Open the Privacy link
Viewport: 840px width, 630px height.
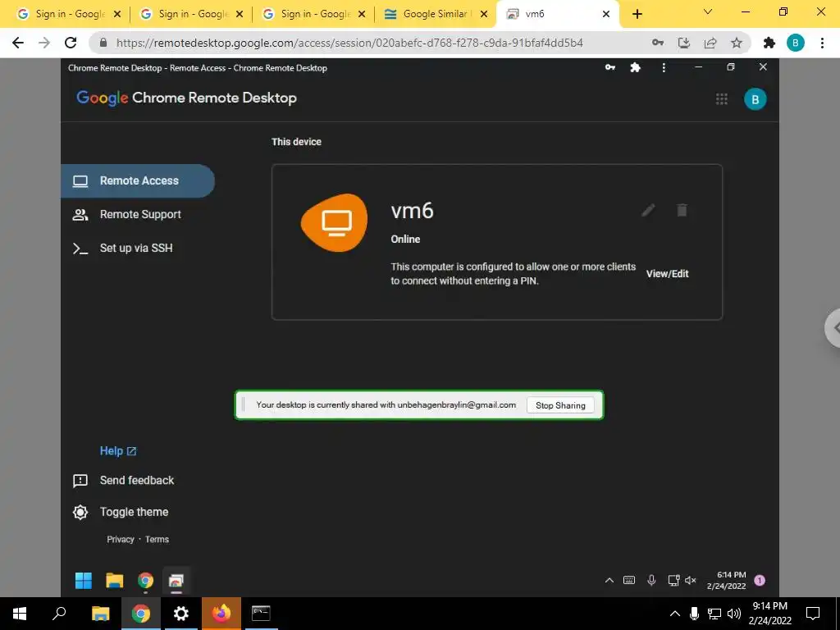point(121,540)
